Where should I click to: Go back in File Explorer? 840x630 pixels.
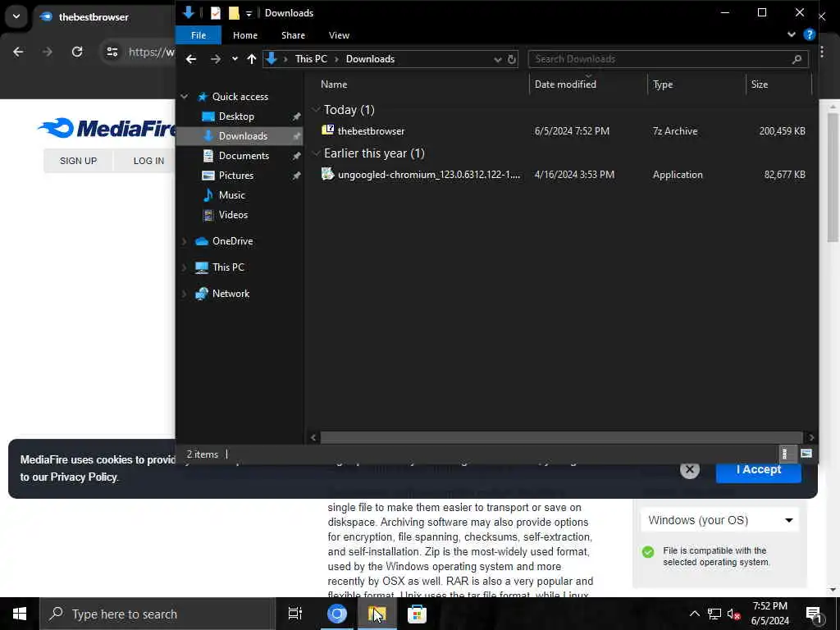191,59
